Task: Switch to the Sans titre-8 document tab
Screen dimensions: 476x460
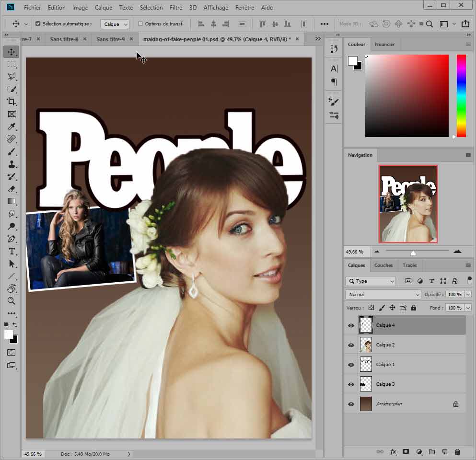Action: [64, 39]
